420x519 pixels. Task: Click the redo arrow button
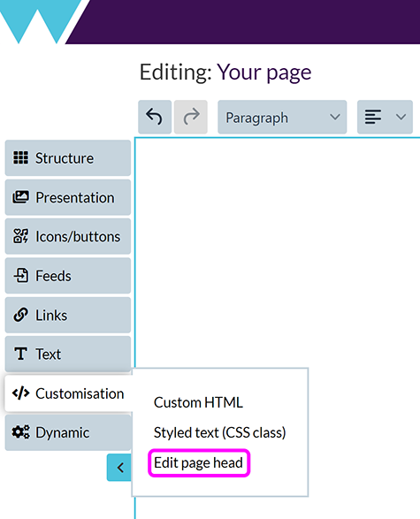[191, 118]
